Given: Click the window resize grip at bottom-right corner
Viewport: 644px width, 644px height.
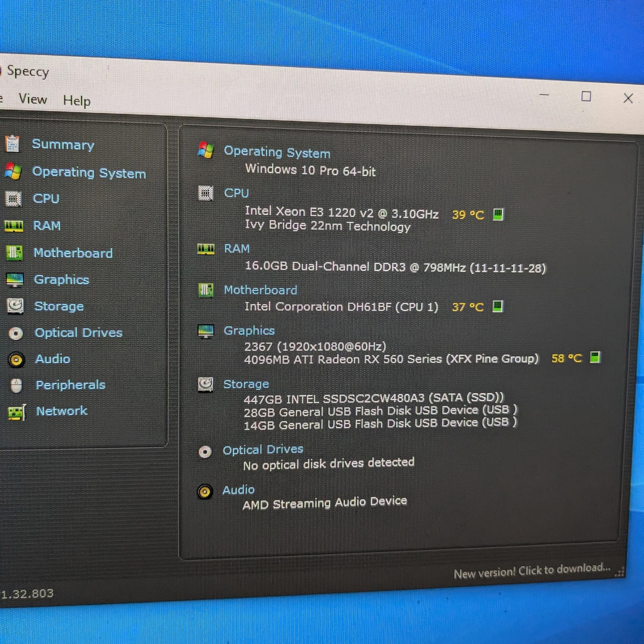Looking at the screenshot, I should [620, 573].
